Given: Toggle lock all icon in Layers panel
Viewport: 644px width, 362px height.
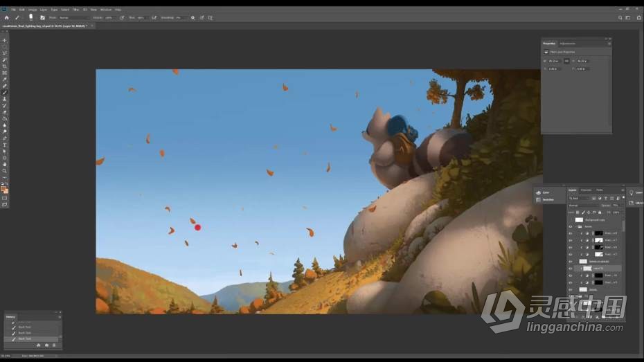Looking at the screenshot, I should [600, 212].
